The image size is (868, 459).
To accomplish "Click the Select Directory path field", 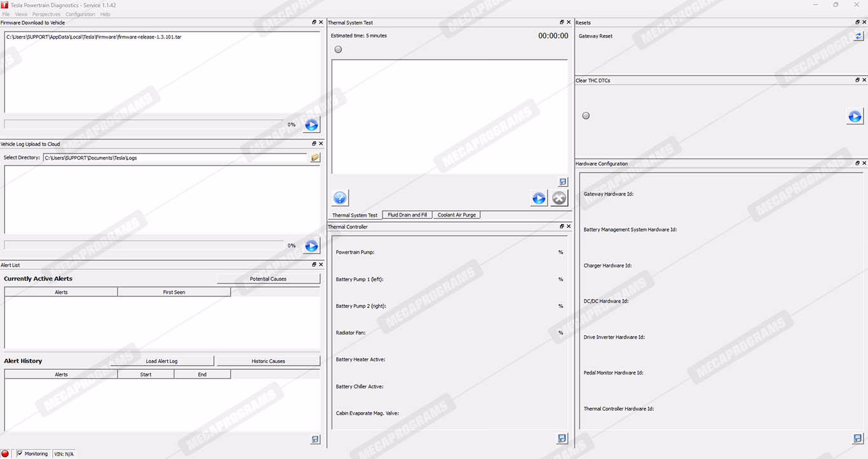I will (x=175, y=157).
